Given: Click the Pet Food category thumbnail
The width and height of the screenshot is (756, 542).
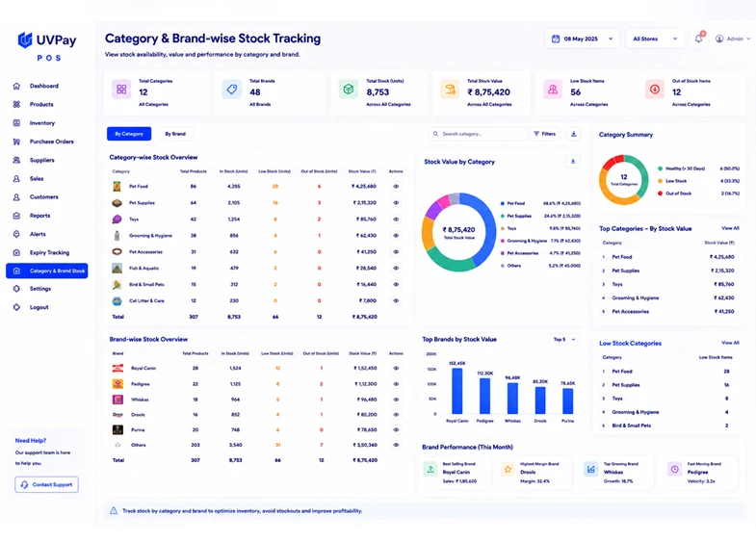Looking at the screenshot, I should [x=117, y=186].
